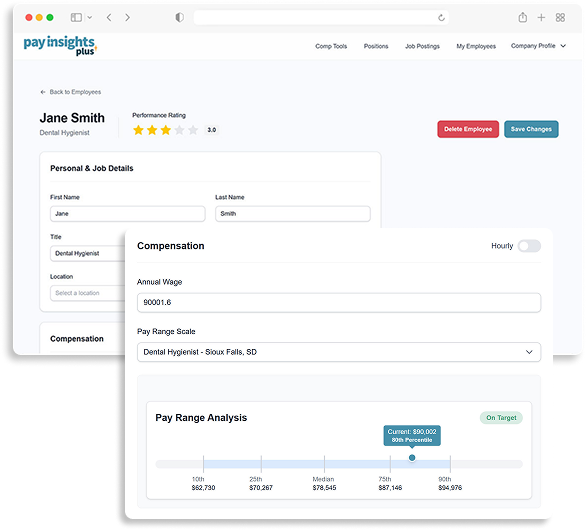The image size is (586, 530).
Task: Open the Positions menu item
Action: point(376,46)
